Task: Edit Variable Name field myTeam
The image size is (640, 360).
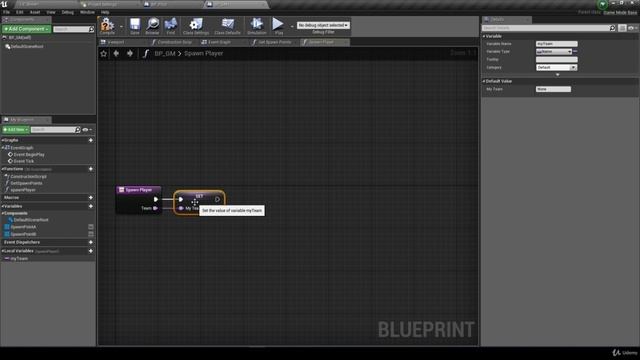Action: tap(556, 44)
